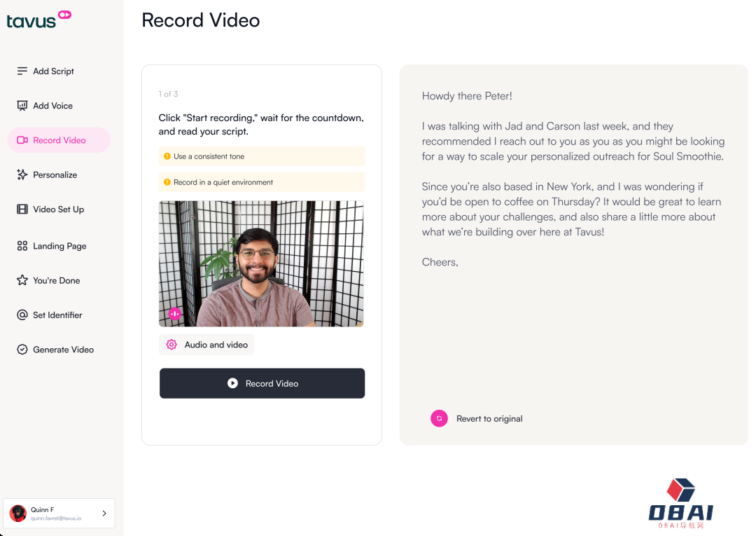
Task: Go to the Personalize step
Action: 55,175
